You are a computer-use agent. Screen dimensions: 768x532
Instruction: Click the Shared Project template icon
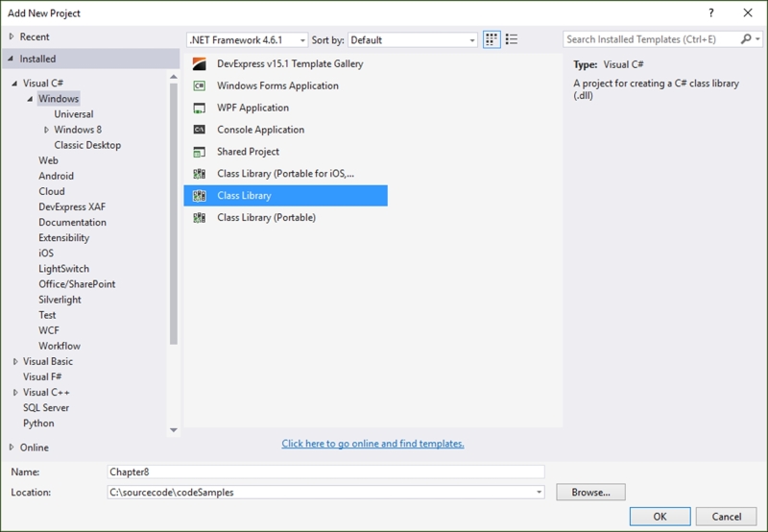coord(200,152)
